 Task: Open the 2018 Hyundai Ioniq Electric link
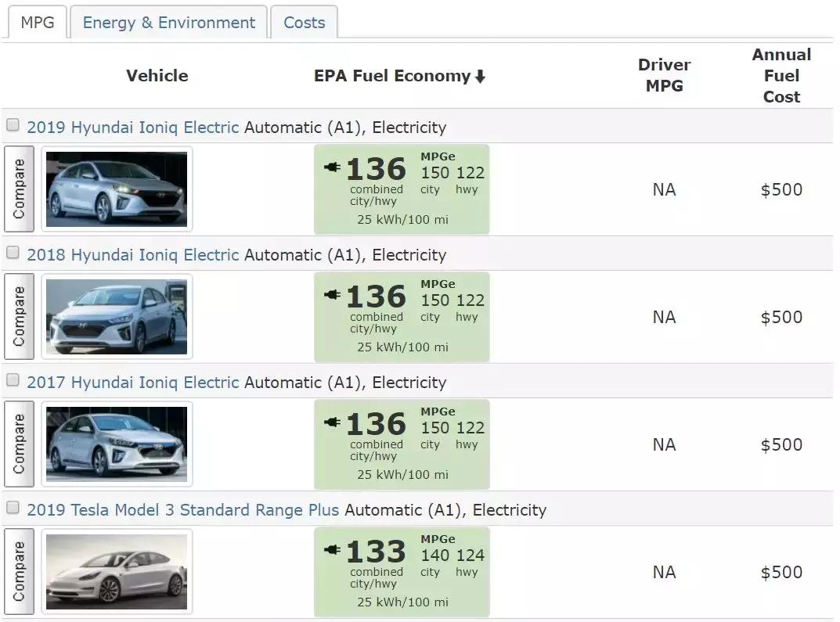[132, 255]
